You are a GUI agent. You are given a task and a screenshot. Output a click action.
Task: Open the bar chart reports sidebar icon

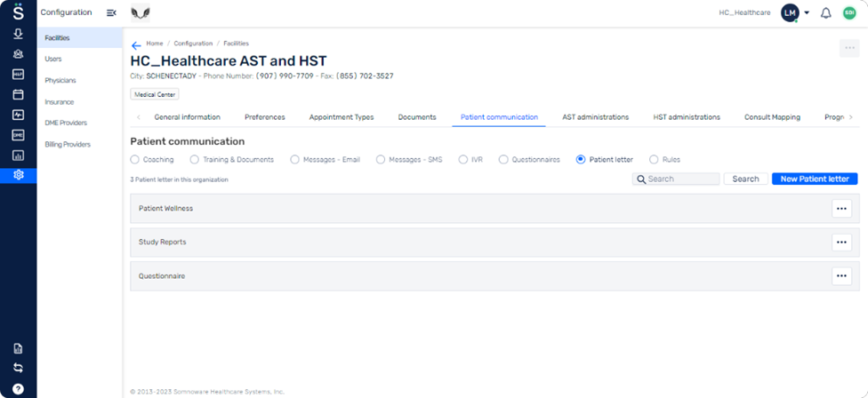[19, 155]
